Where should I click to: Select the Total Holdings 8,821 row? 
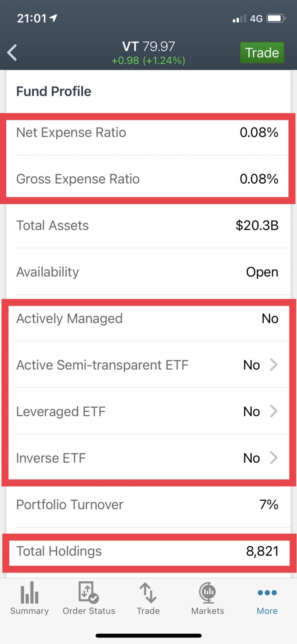click(148, 551)
